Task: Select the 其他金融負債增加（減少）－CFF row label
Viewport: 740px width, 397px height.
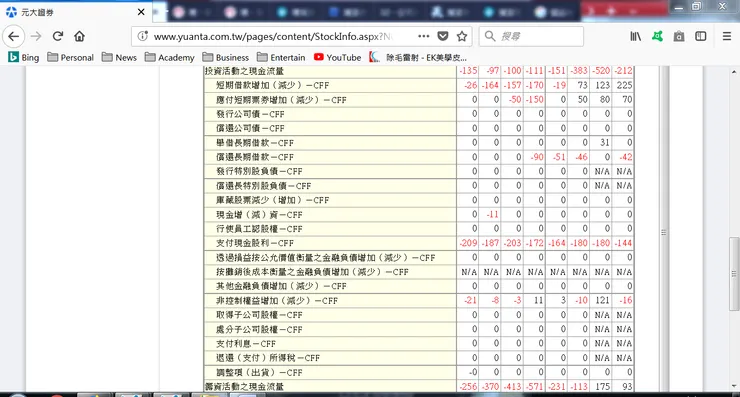Action: pos(281,286)
